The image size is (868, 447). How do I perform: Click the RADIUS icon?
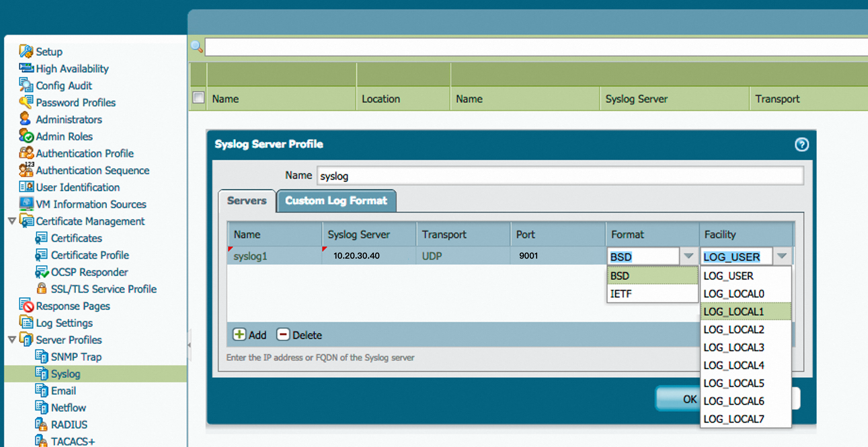click(41, 424)
